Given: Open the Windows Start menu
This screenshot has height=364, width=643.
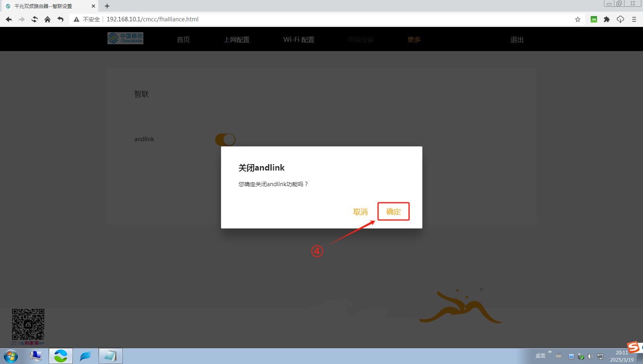Looking at the screenshot, I should coord(11,356).
